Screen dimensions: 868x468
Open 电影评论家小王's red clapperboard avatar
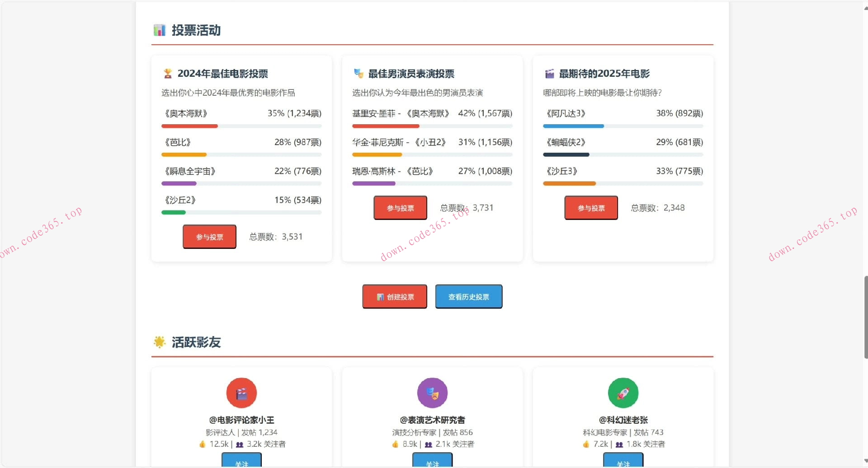pyautogui.click(x=241, y=393)
